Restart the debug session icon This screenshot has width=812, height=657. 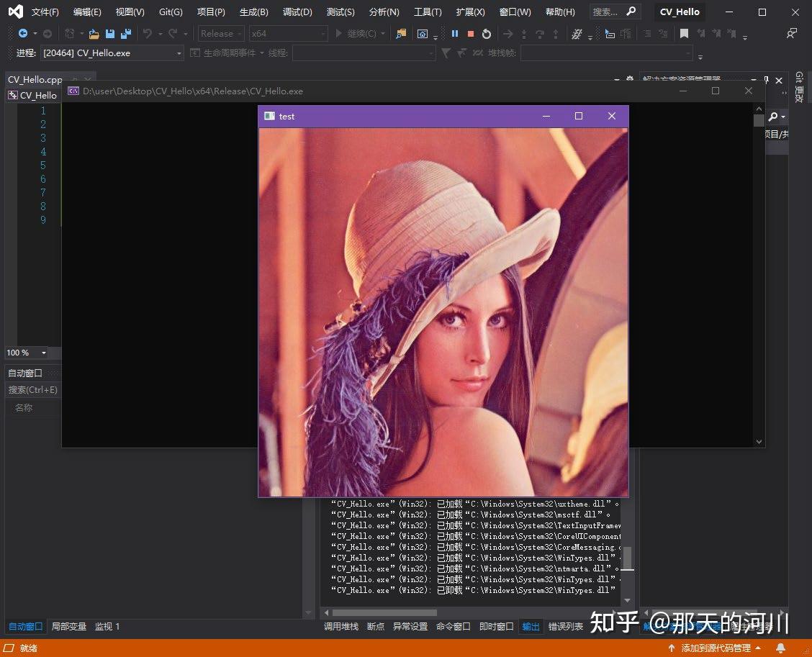pyautogui.click(x=486, y=34)
